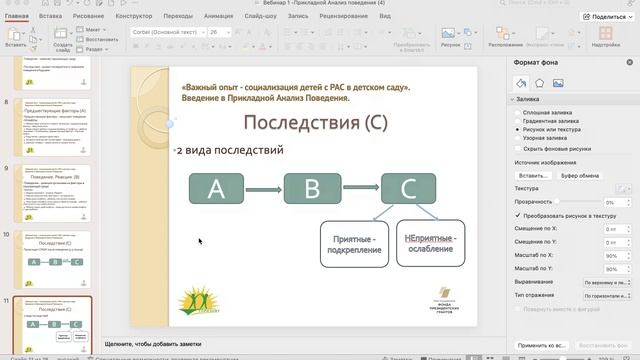The width and height of the screenshot is (640, 360).
Task: Select the Узорная заливка radio option
Action: click(518, 138)
